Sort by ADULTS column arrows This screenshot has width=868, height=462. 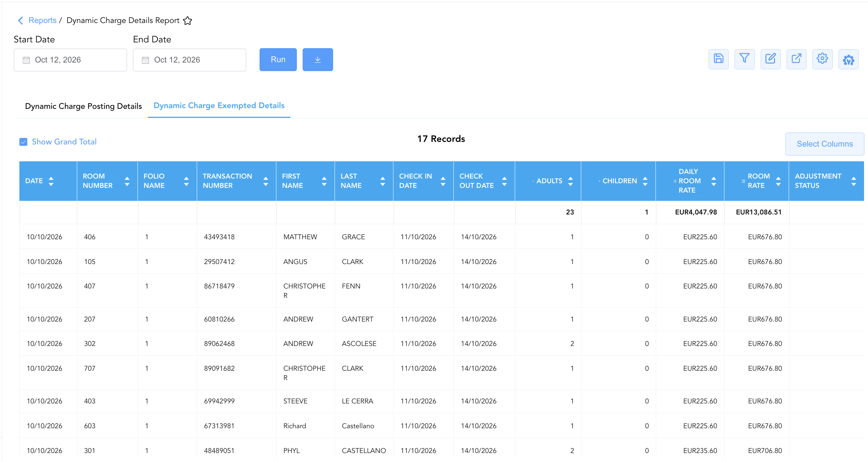570,181
